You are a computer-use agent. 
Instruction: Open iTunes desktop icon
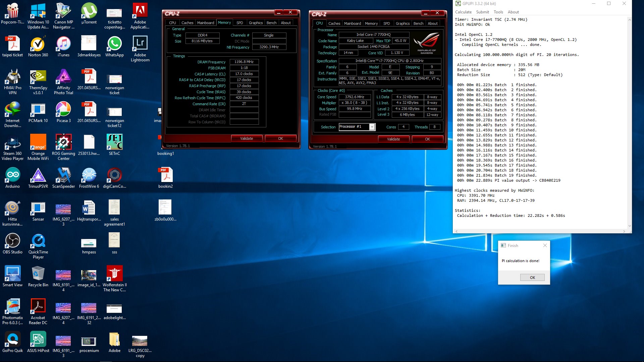pyautogui.click(x=63, y=47)
